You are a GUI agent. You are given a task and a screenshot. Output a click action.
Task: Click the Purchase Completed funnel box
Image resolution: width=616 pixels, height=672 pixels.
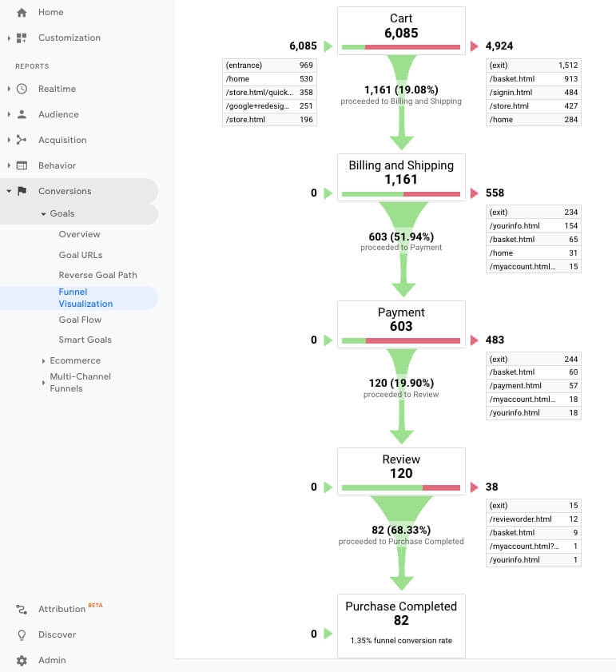[x=401, y=626]
